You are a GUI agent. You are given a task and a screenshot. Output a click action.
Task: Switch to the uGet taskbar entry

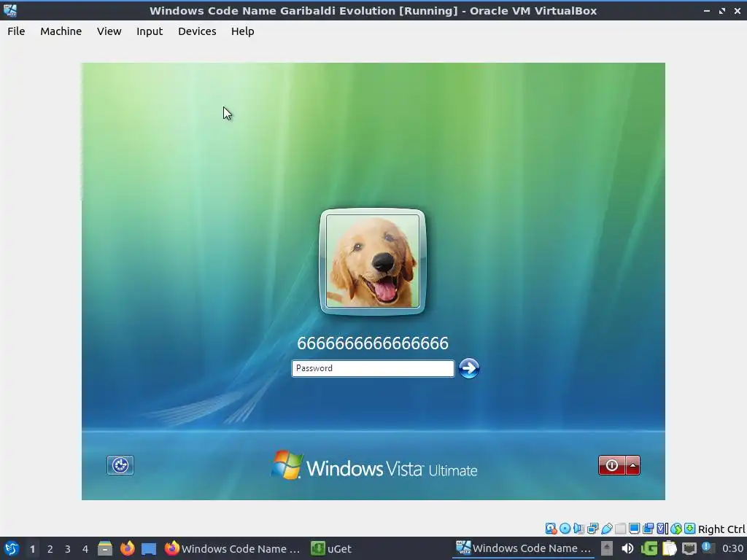pyautogui.click(x=331, y=548)
